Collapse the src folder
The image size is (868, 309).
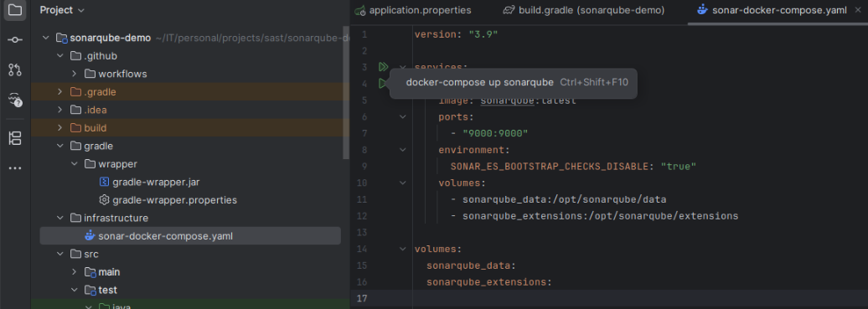pyautogui.click(x=60, y=254)
